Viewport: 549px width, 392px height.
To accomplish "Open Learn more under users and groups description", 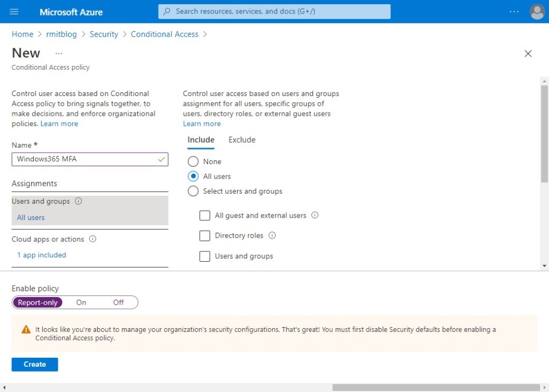I will 202,124.
